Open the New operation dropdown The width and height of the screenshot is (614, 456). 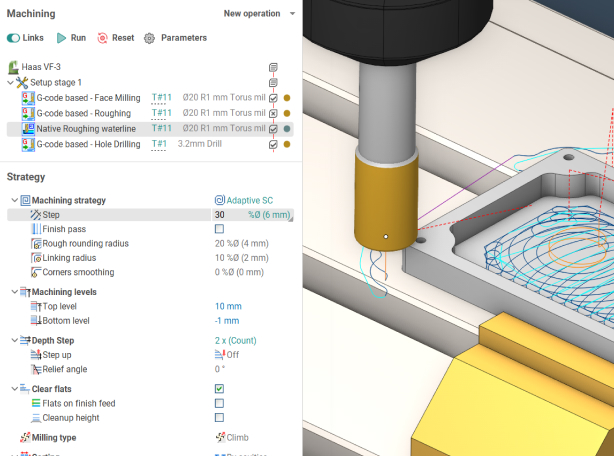coord(260,14)
